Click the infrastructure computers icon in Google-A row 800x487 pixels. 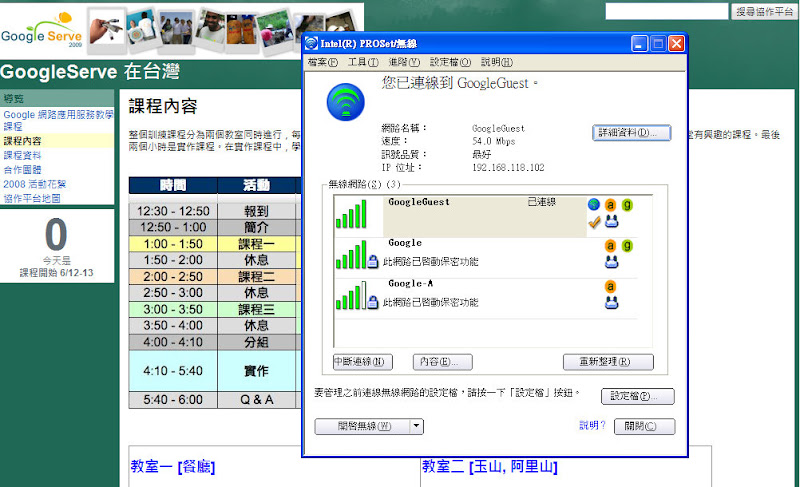pyautogui.click(x=611, y=303)
